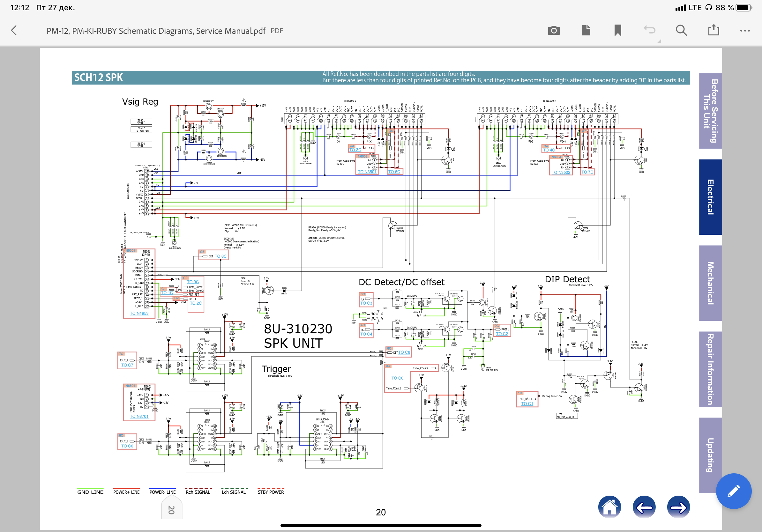Follow the TO C6 link
The image size is (762, 532).
(x=127, y=446)
